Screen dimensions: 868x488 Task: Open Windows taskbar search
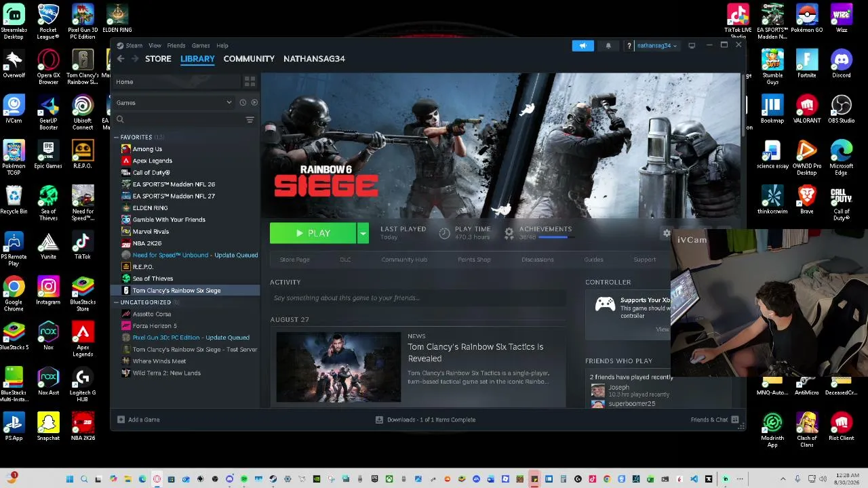coord(84,479)
